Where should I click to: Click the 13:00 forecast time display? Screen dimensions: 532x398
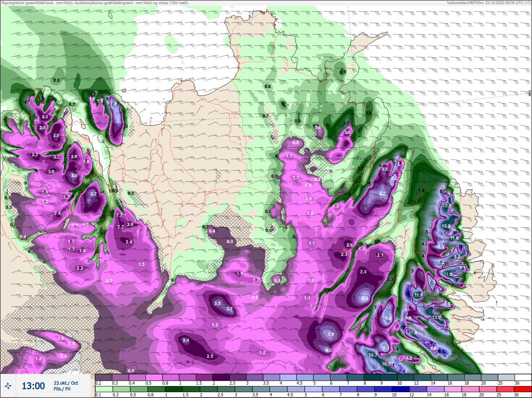(33, 386)
